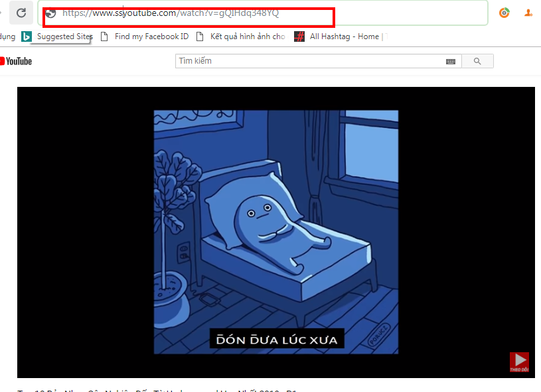Open the orange circular extension icon

click(x=504, y=13)
